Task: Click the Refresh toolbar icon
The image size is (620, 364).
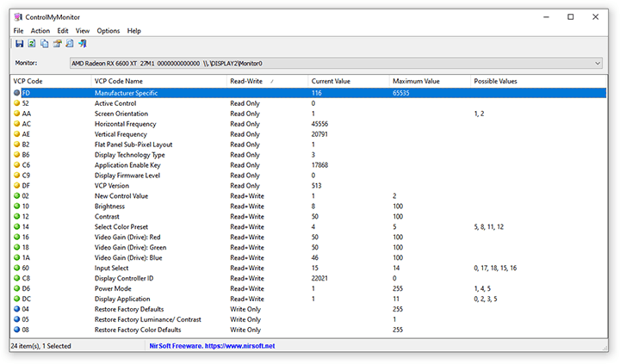Action: (x=32, y=44)
